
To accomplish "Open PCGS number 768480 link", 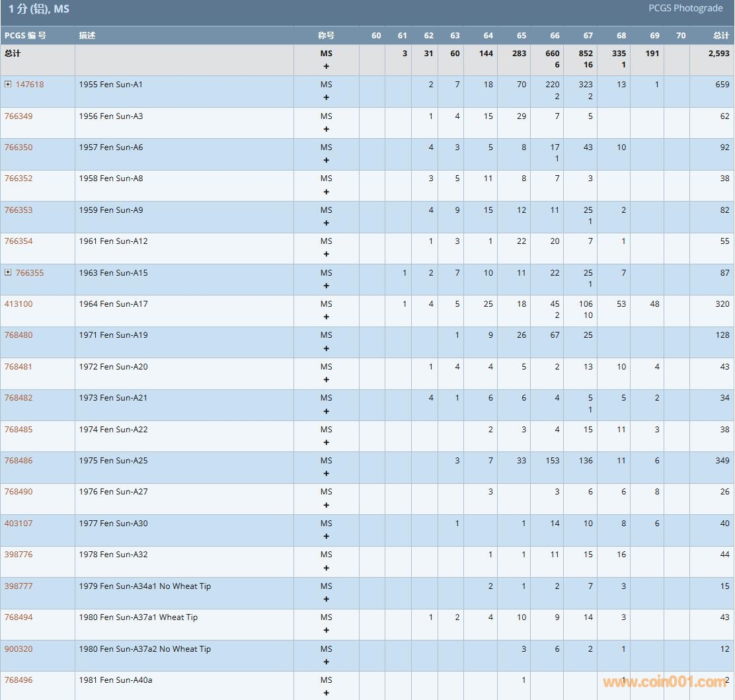I will [19, 335].
